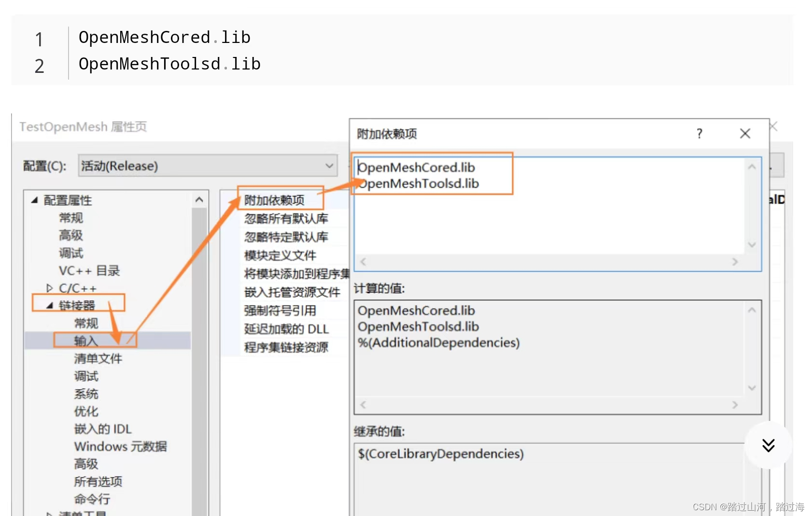Click the up scroll arrow next to 计算的值 box
Image resolution: width=812 pixels, height=516 pixels.
tap(752, 310)
